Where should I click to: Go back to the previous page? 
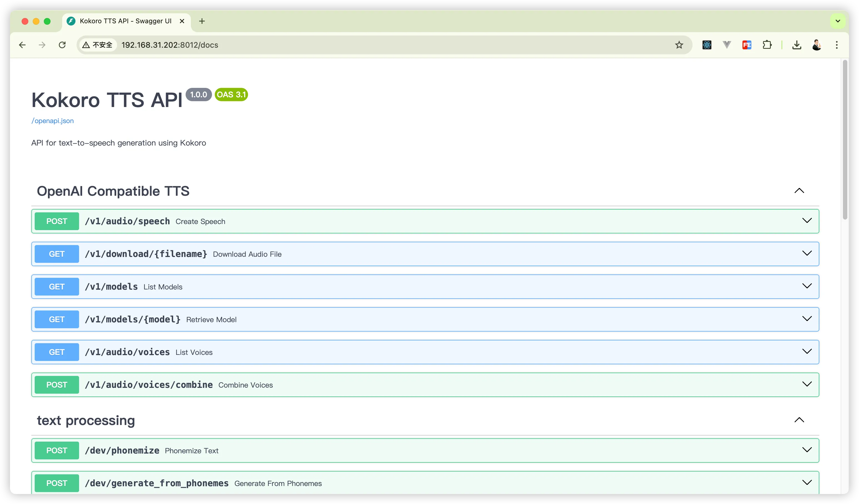[22, 45]
